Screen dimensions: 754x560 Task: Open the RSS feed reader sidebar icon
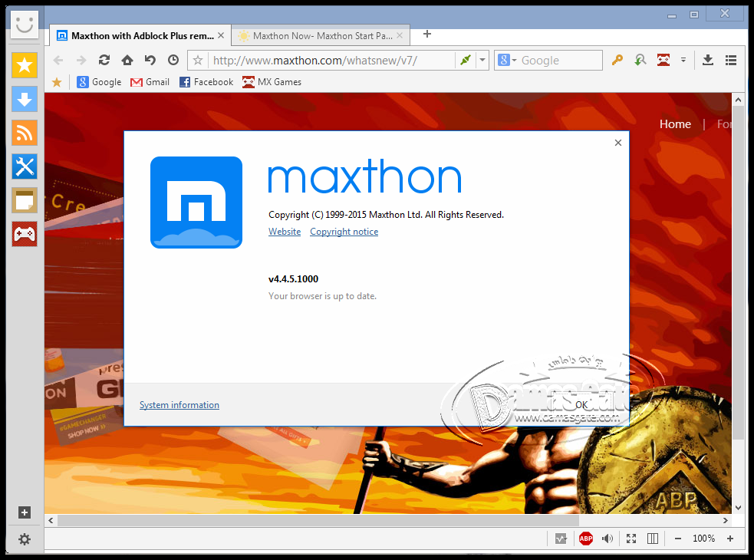coord(25,133)
